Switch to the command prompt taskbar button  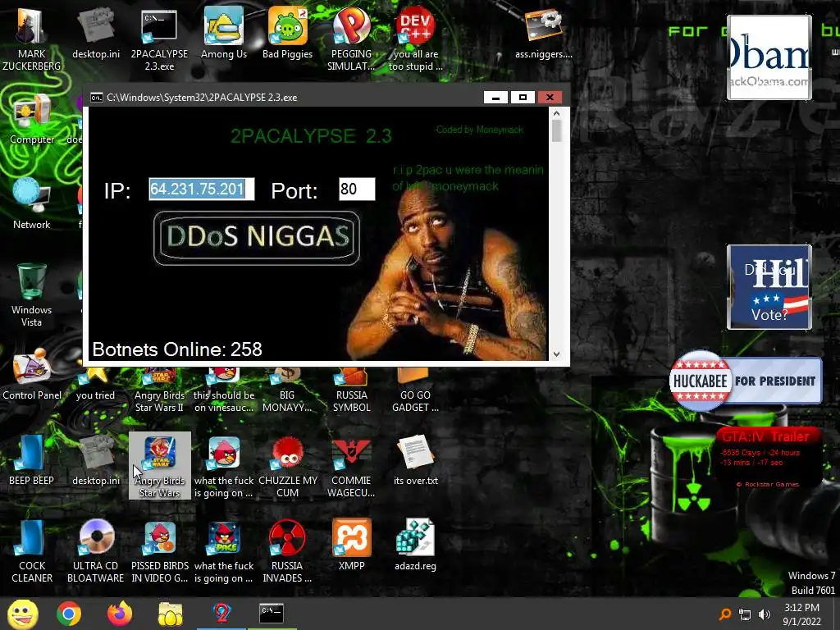(x=272, y=614)
